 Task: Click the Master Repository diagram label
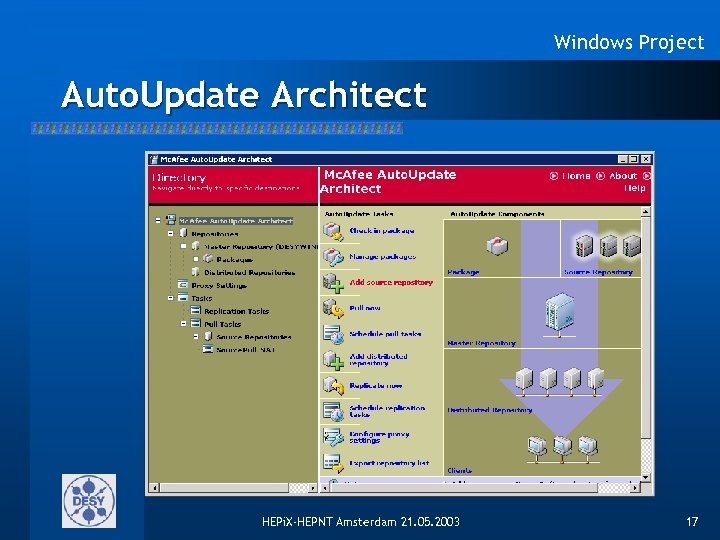[x=481, y=343]
